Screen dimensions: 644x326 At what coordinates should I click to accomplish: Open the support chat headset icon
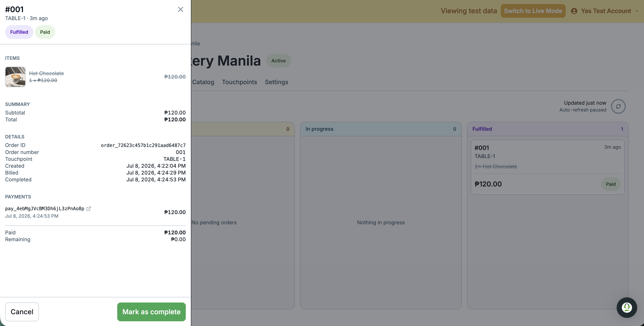point(627,307)
